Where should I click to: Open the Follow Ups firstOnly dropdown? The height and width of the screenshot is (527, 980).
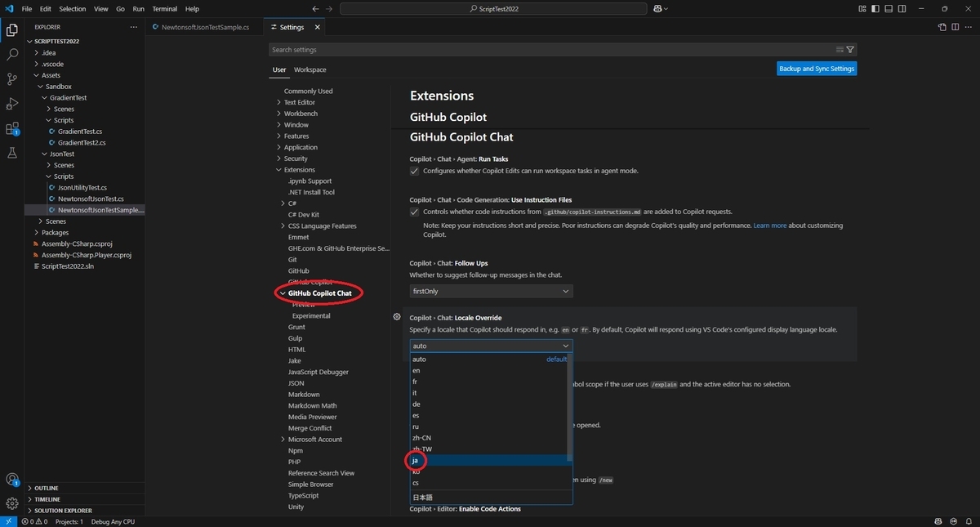pos(491,292)
